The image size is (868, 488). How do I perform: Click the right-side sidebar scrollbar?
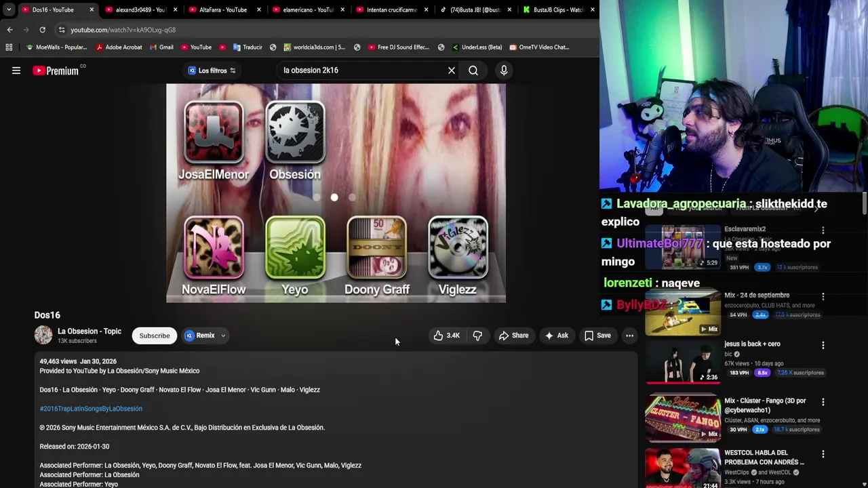coord(865,203)
